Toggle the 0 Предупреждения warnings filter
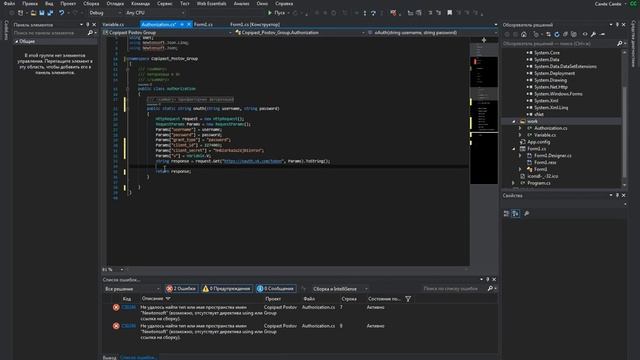 pyautogui.click(x=227, y=289)
